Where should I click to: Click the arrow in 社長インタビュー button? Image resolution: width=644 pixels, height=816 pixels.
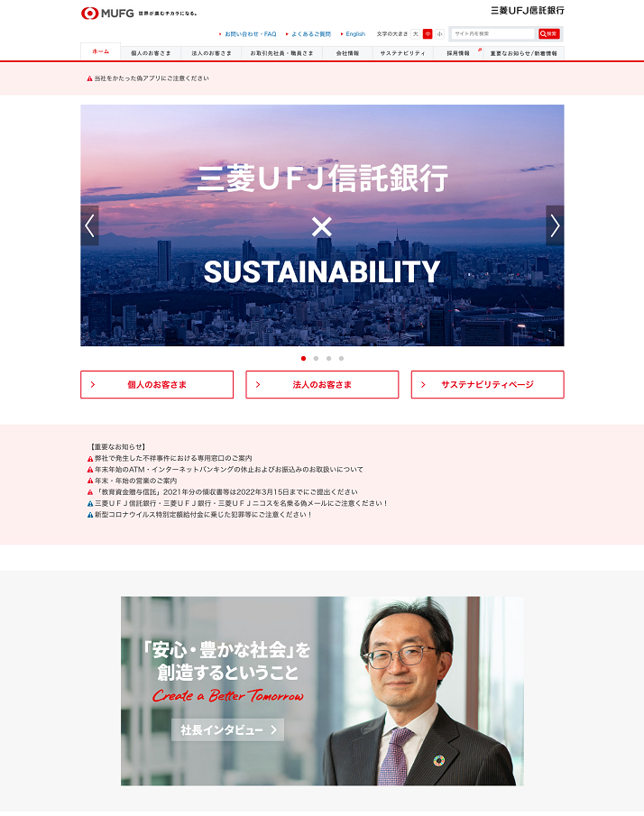coord(274,730)
